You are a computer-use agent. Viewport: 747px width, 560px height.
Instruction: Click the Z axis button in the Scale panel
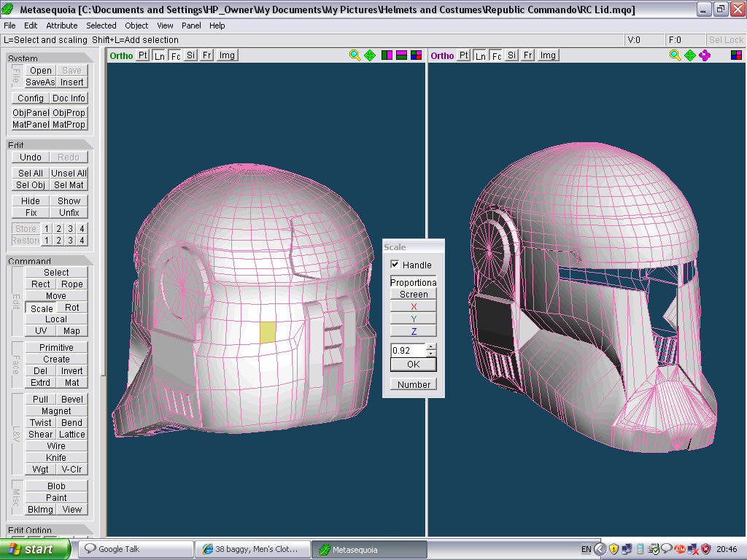tap(414, 332)
